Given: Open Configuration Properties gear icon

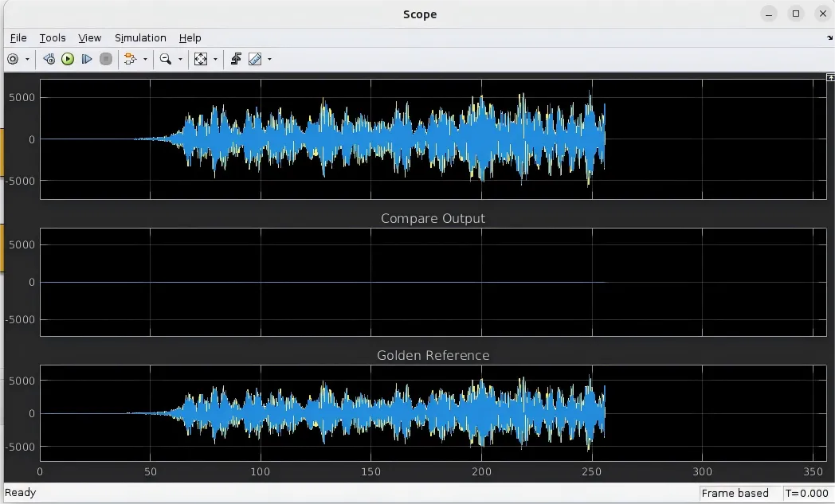Looking at the screenshot, I should tap(13, 59).
